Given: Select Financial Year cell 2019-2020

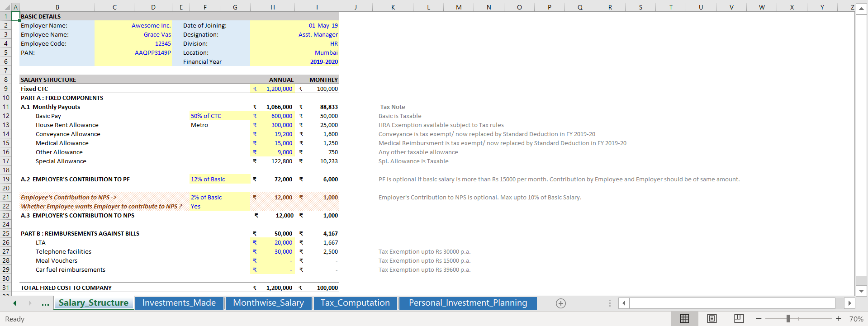Looking at the screenshot, I should (x=324, y=62).
